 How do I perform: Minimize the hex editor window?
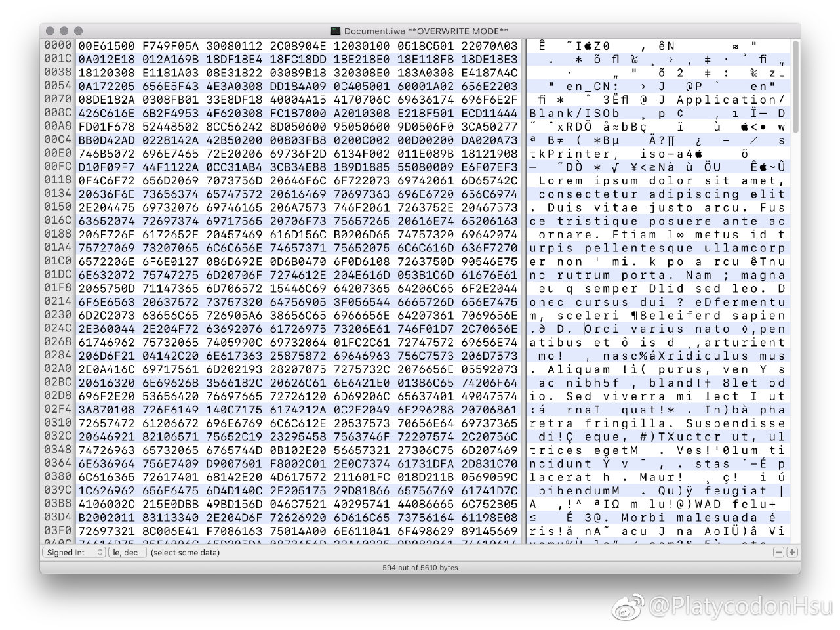(x=64, y=31)
